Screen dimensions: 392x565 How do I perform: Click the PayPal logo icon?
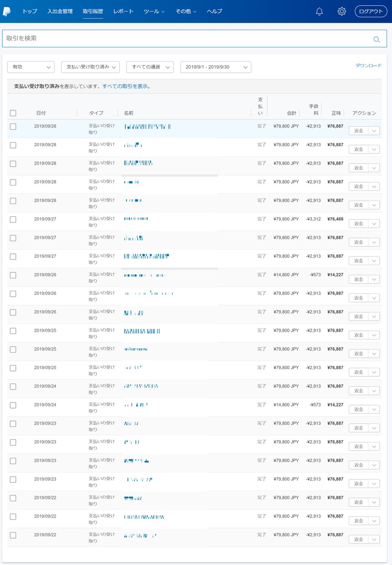click(x=7, y=11)
